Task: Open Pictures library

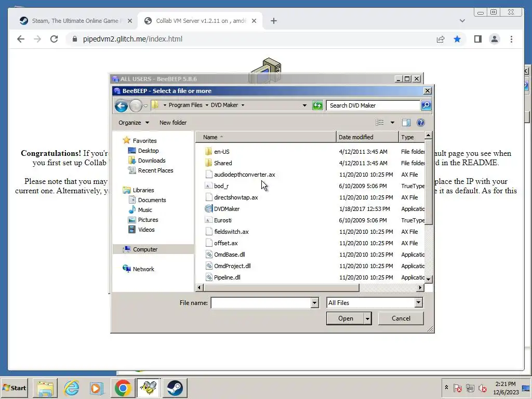Action: 148,220
